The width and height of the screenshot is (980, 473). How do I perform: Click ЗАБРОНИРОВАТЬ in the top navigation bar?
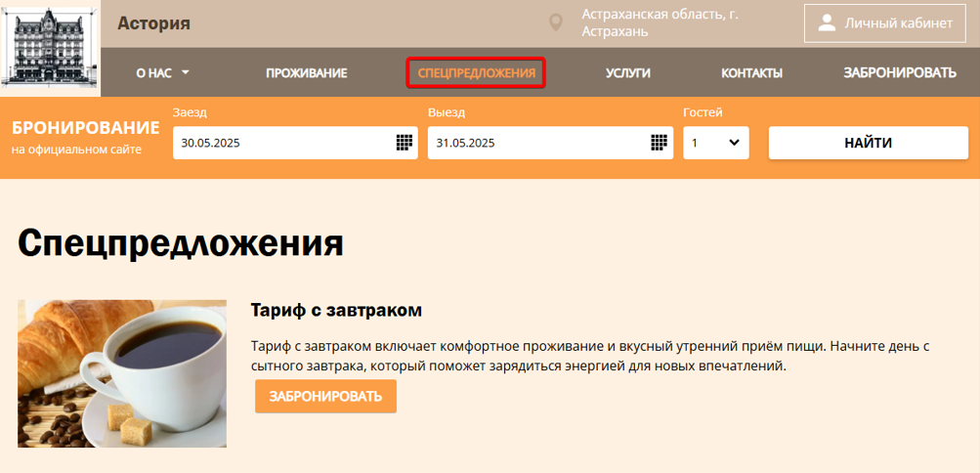pos(900,73)
